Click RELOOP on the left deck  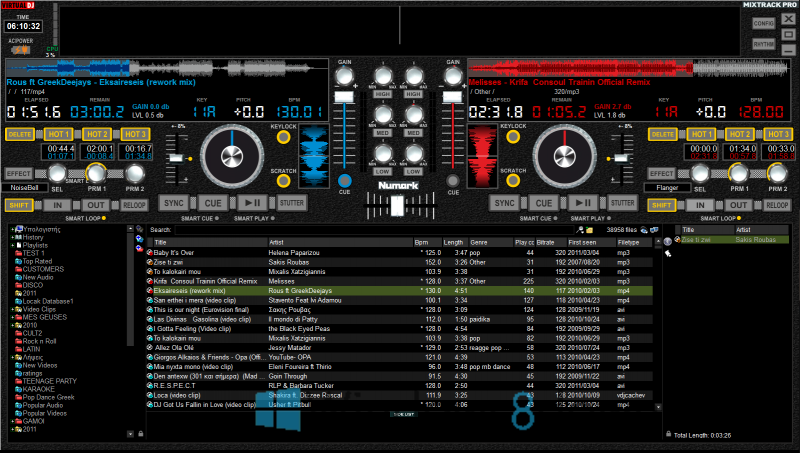tap(134, 205)
